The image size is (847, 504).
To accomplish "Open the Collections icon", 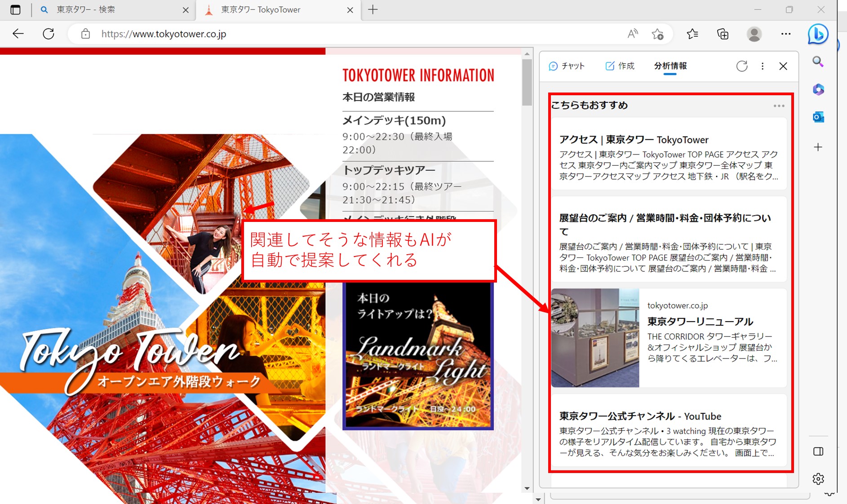I will (x=723, y=34).
